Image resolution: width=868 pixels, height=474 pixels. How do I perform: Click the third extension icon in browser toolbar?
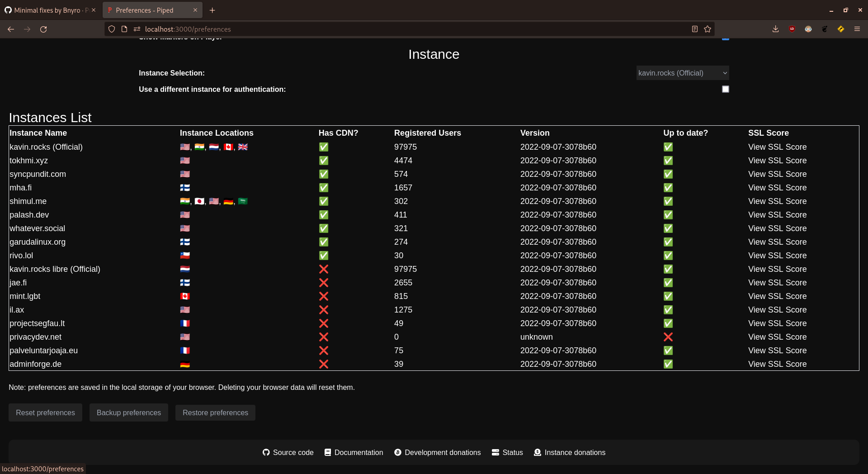[808, 29]
